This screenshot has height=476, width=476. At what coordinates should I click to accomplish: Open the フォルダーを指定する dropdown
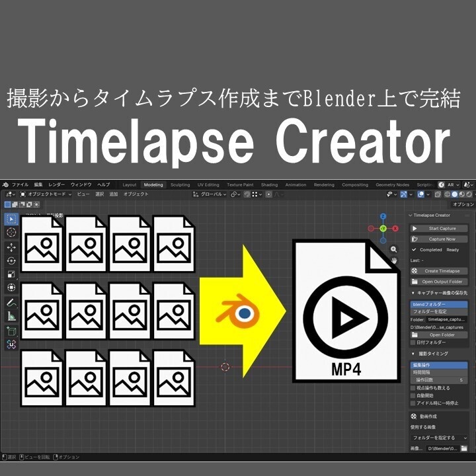click(x=439, y=438)
